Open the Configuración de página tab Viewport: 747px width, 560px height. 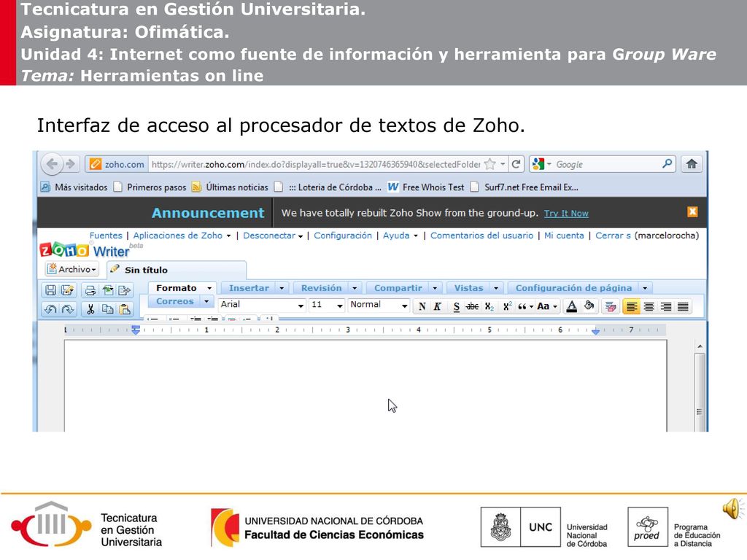click(x=573, y=288)
